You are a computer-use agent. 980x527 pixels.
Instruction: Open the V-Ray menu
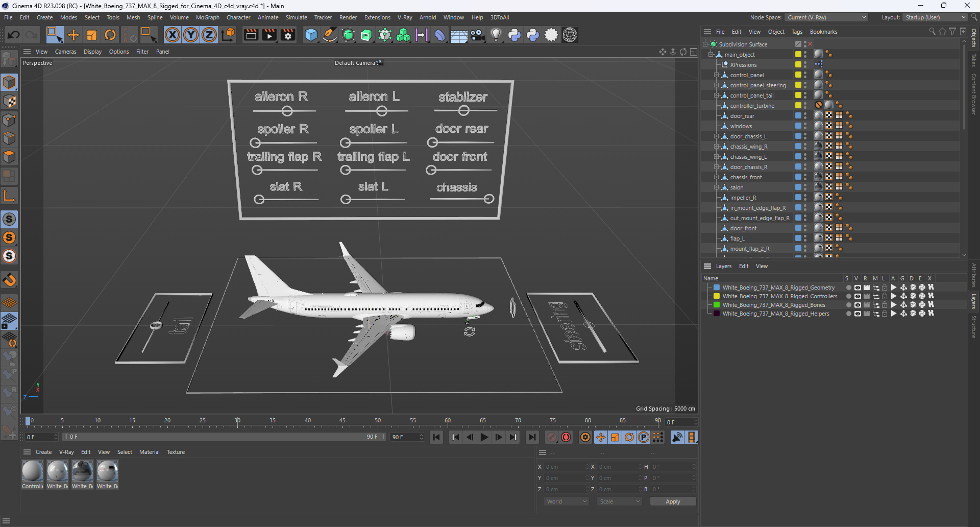point(405,17)
